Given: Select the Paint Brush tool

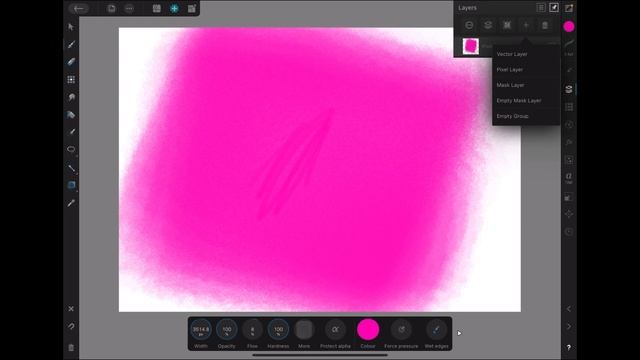Looking at the screenshot, I should (71, 44).
